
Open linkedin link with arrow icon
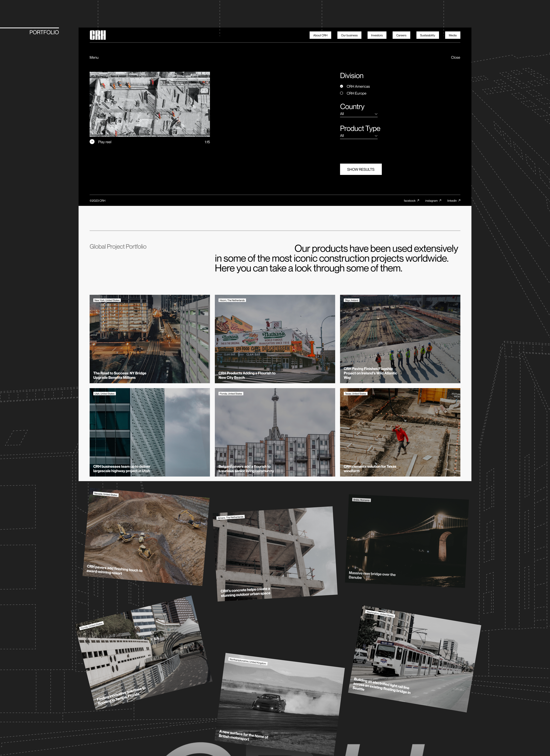pyautogui.click(x=453, y=201)
